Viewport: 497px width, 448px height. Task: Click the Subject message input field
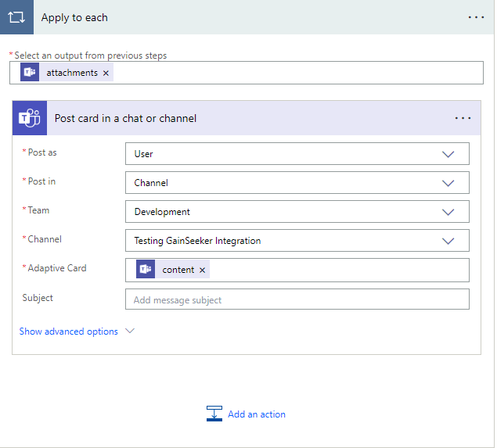pyautogui.click(x=297, y=299)
